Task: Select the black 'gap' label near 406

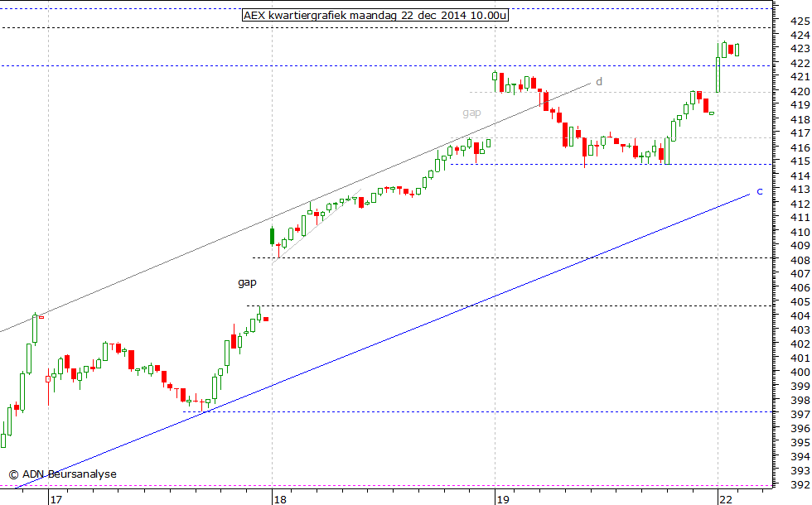Action: click(x=247, y=282)
